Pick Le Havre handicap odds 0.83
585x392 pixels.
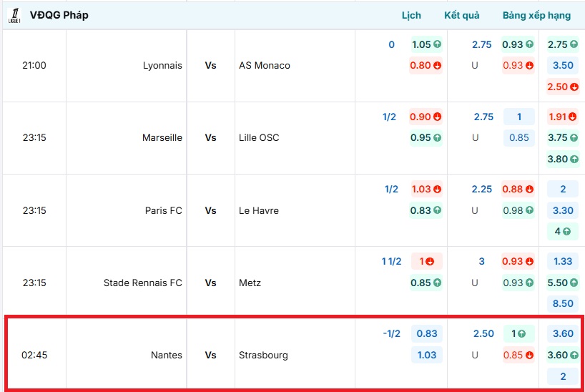click(x=426, y=210)
